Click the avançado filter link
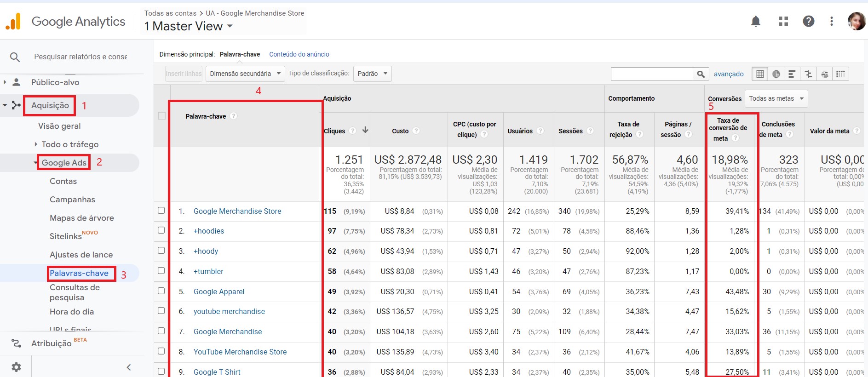This screenshot has height=377, width=868. [729, 74]
